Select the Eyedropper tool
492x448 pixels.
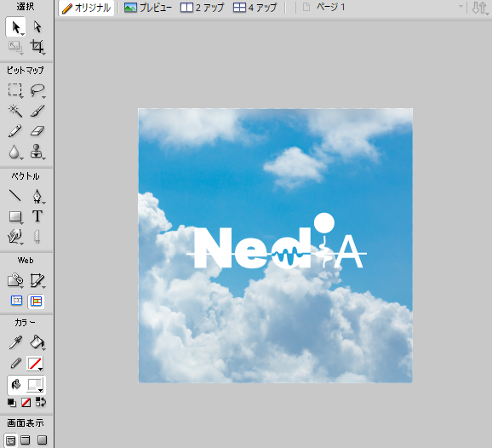tap(14, 342)
